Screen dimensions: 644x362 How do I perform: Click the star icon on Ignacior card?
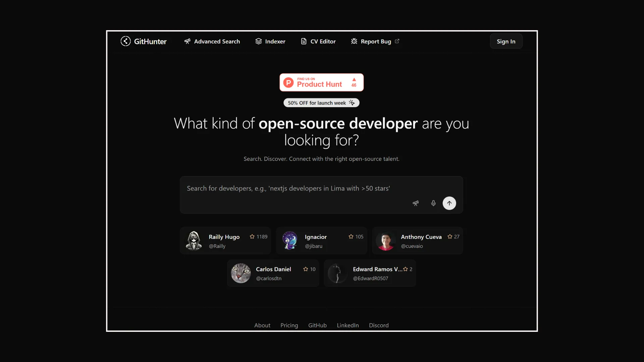pyautogui.click(x=351, y=237)
